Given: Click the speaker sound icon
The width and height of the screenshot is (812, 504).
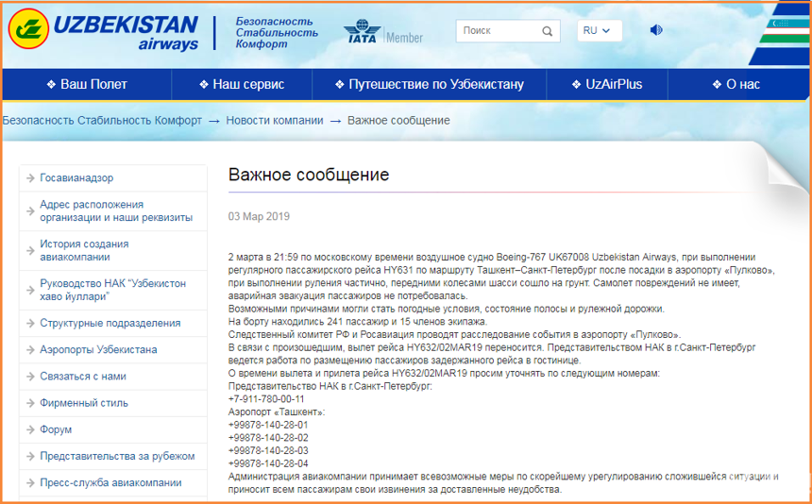Looking at the screenshot, I should (x=656, y=30).
